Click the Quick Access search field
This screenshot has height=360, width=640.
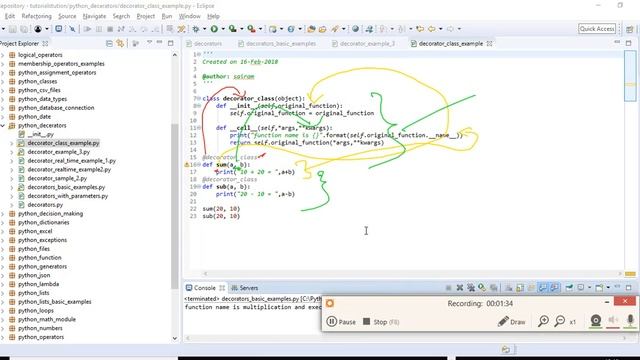[x=597, y=29]
